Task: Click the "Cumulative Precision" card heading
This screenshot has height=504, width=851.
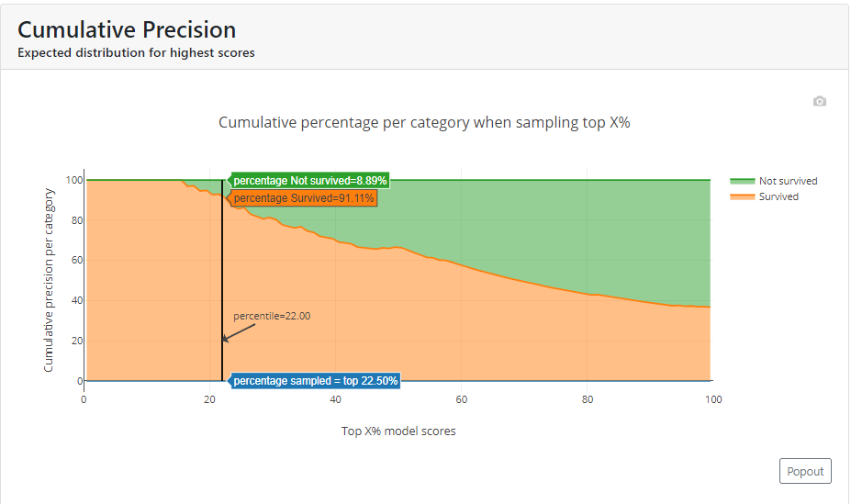Action: pos(127,30)
